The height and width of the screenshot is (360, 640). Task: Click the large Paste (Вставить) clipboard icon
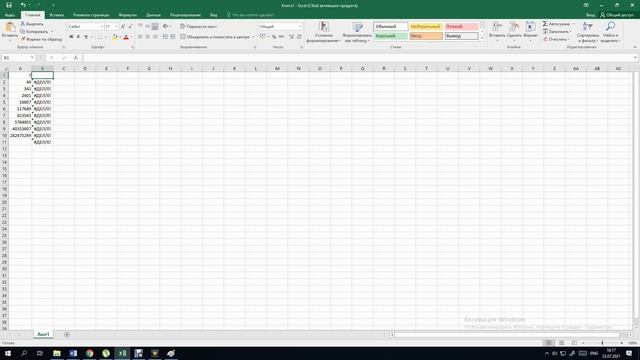10,27
